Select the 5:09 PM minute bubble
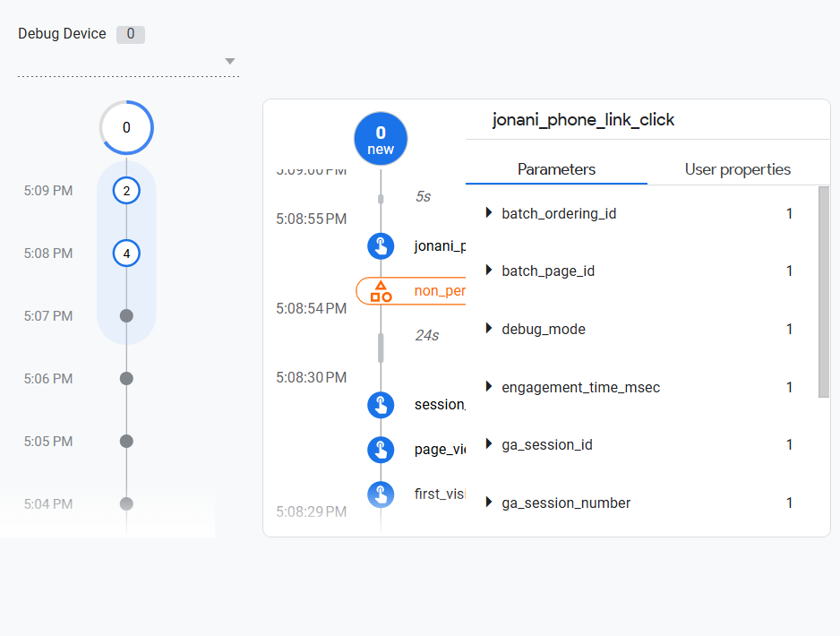 pyautogui.click(x=125, y=190)
